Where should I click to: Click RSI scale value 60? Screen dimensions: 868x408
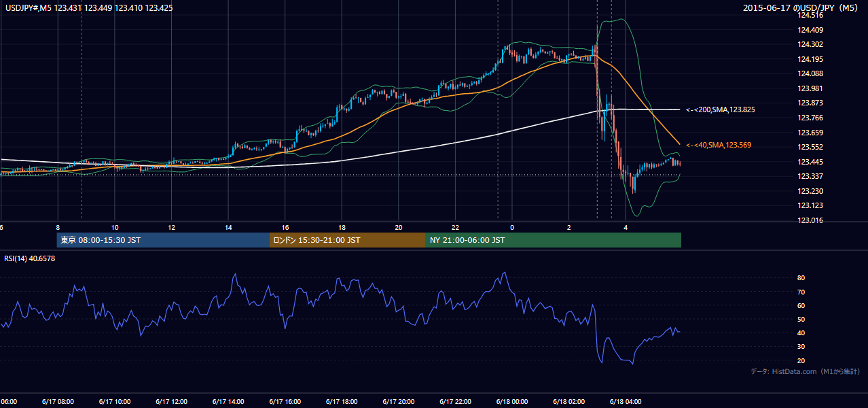coord(801,305)
